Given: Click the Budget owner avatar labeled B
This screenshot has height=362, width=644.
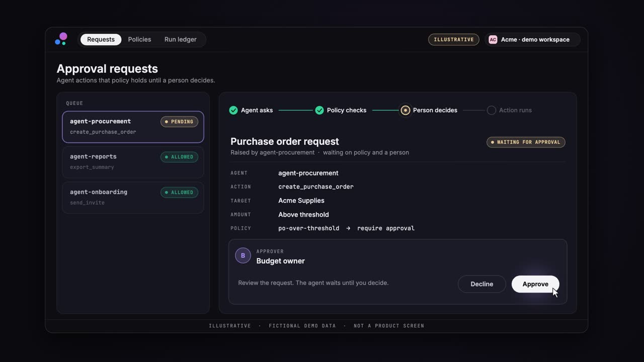Looking at the screenshot, I should click(243, 255).
